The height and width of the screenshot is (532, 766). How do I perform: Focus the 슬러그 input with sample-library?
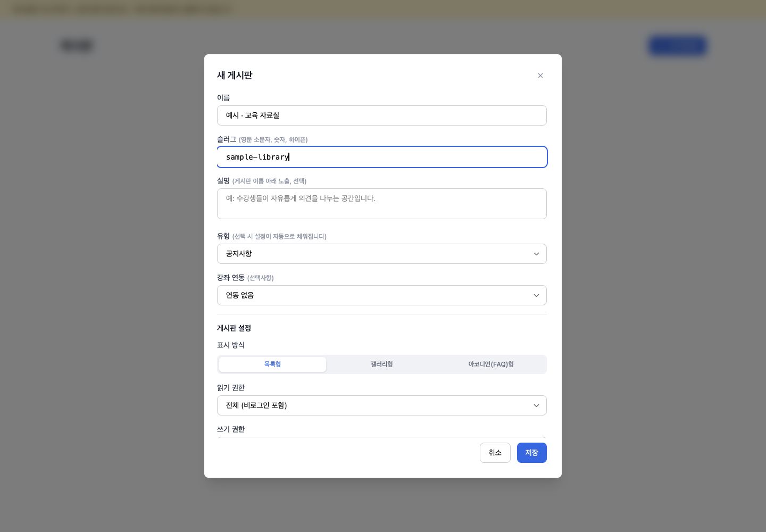(382, 157)
